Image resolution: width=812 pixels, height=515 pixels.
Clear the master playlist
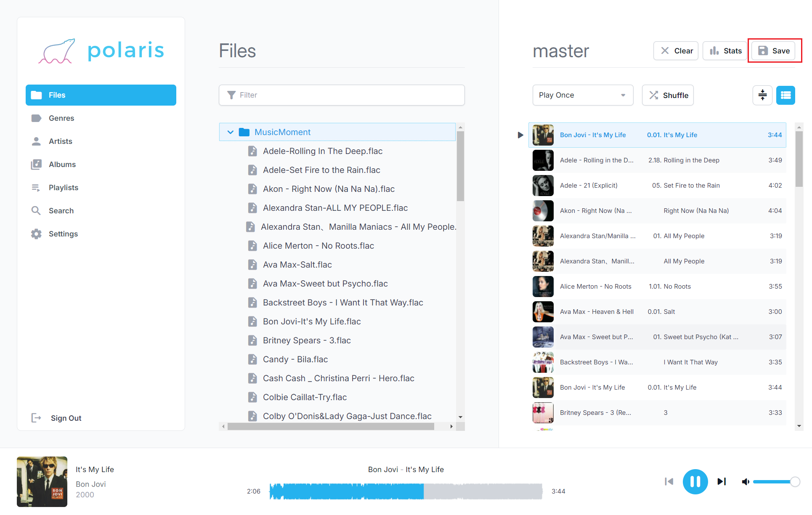(x=676, y=51)
